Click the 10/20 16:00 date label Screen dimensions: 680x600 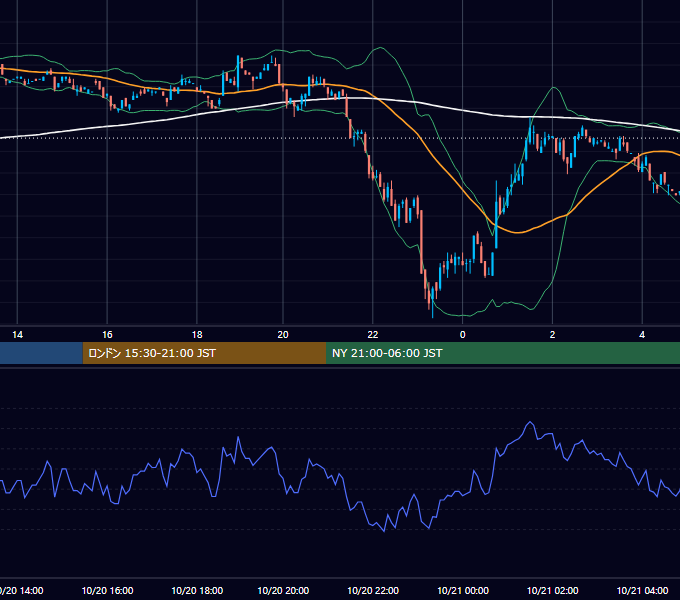(x=107, y=590)
